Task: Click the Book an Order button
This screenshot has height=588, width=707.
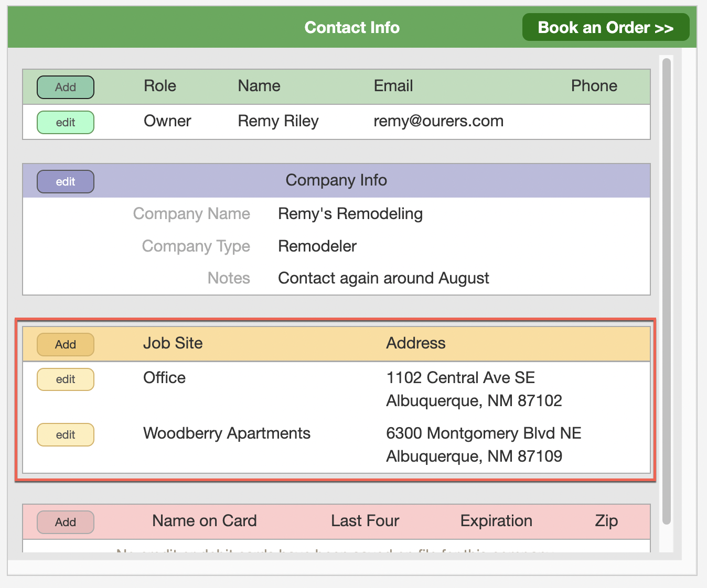Action: 605,27
